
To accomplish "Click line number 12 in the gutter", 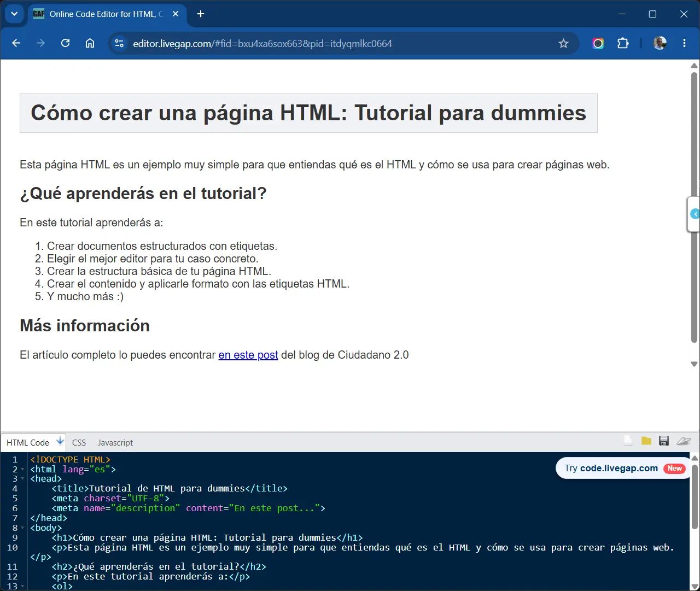I will (x=13, y=577).
